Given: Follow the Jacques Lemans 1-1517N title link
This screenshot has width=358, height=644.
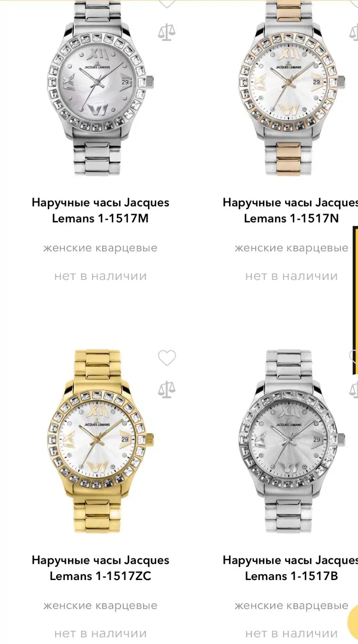Looking at the screenshot, I should coord(291,210).
